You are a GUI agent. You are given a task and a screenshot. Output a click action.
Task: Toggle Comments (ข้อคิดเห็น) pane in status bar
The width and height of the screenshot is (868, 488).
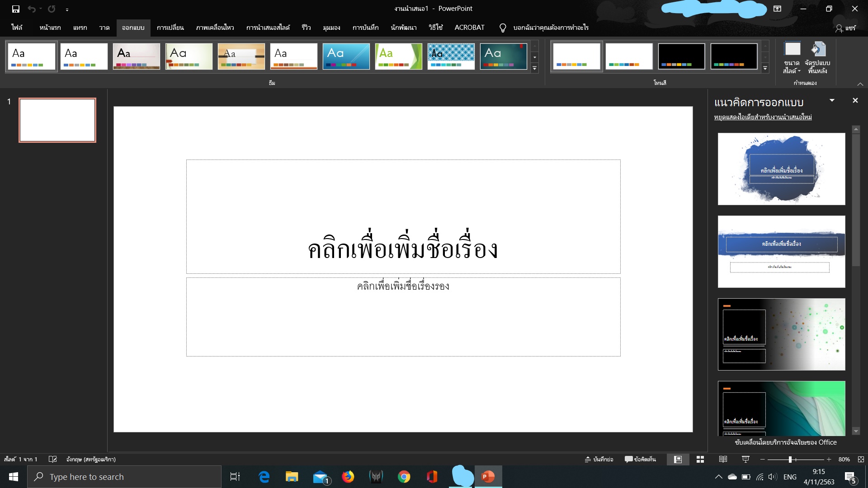[640, 460]
